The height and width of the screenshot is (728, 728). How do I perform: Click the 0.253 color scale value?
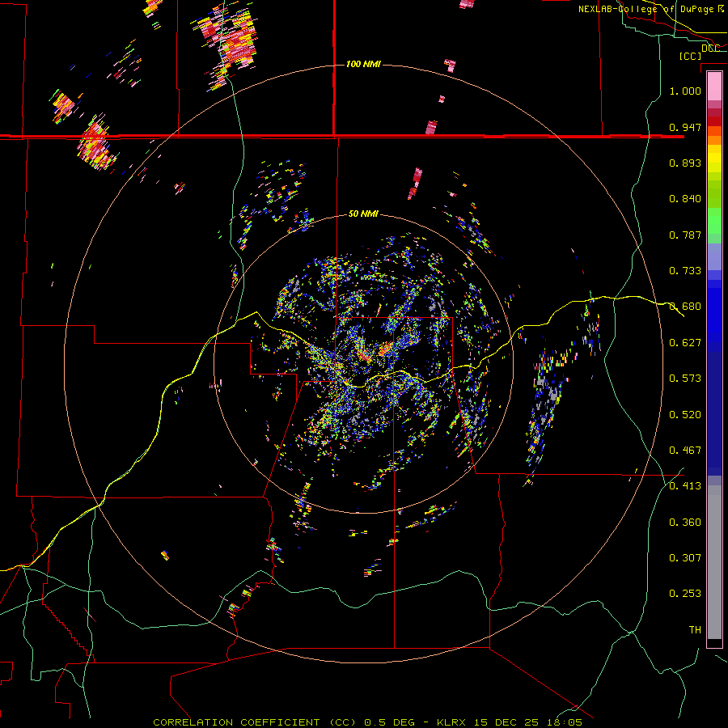(x=685, y=594)
